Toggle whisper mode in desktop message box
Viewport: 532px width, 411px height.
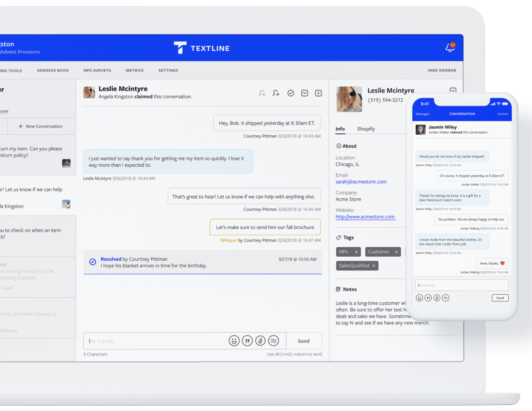(x=273, y=341)
